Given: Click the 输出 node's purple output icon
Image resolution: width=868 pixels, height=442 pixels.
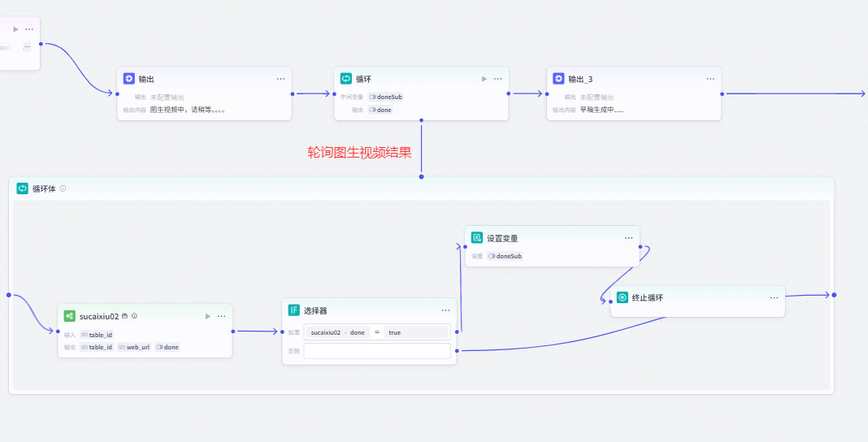Looking at the screenshot, I should pyautogui.click(x=128, y=79).
